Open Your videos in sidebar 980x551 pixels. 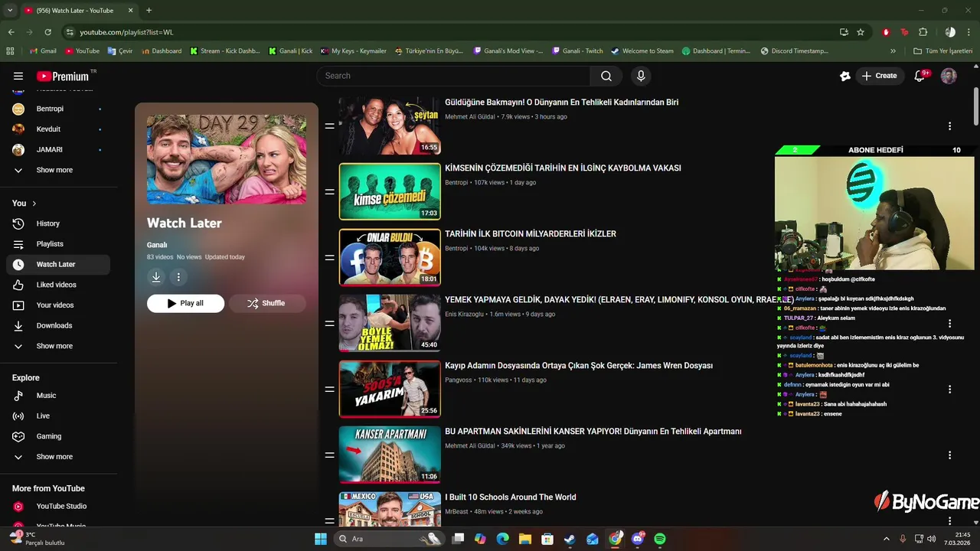pos(57,305)
